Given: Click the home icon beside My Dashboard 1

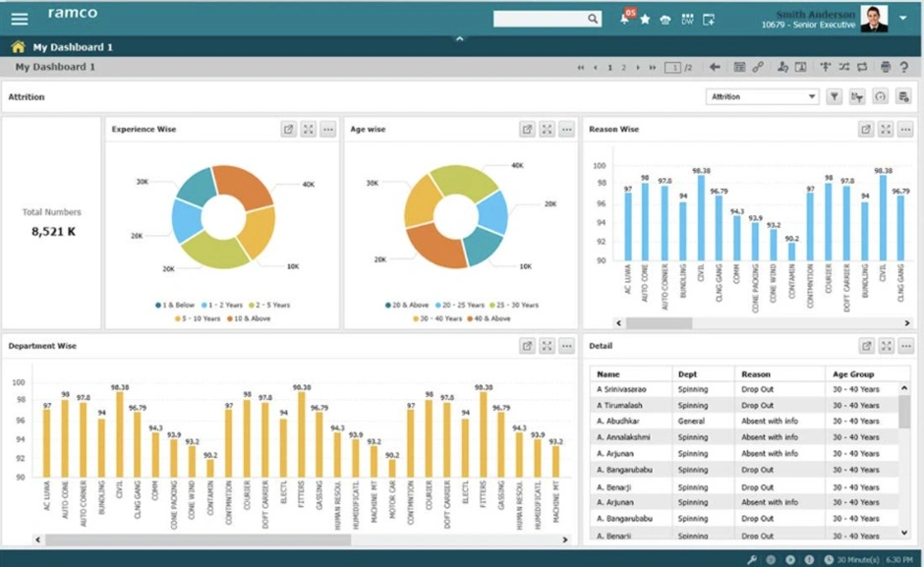Looking at the screenshot, I should [x=19, y=46].
